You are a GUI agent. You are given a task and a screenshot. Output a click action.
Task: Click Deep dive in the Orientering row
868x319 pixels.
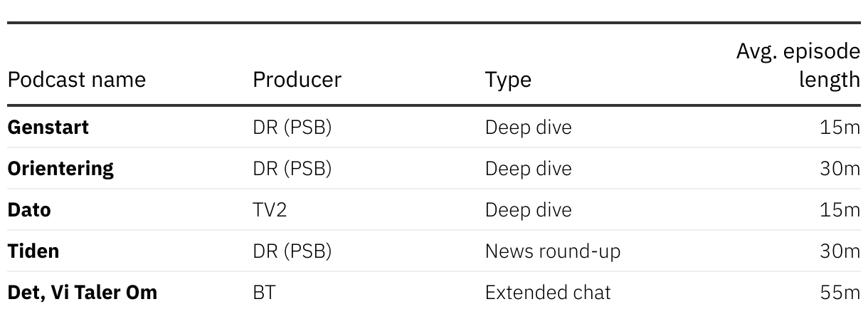tap(528, 169)
